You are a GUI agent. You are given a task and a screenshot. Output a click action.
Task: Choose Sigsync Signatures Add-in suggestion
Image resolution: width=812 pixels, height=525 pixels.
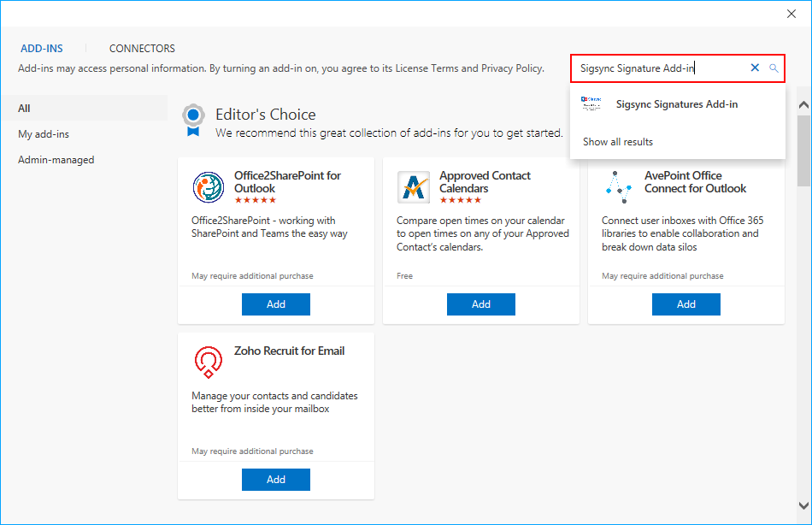(x=676, y=104)
